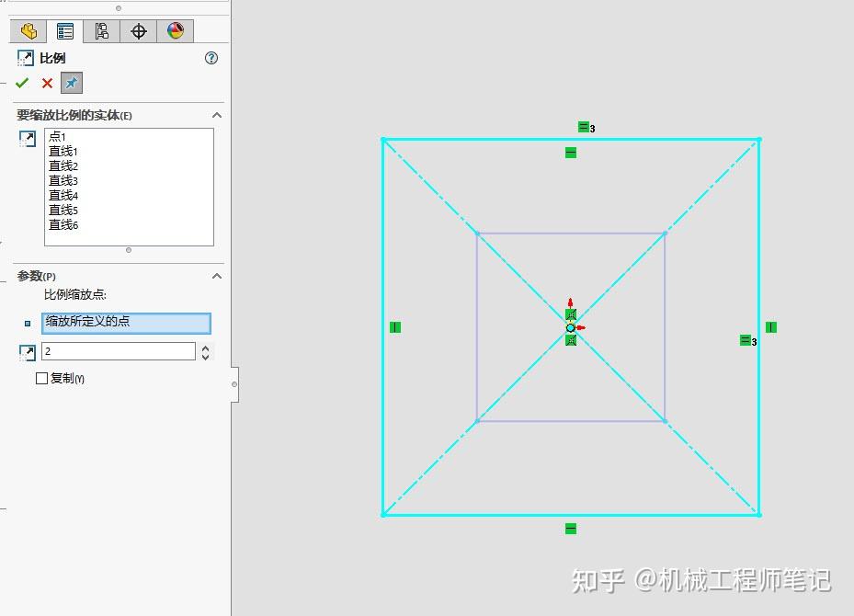Click equal relation icon above top edge
The image size is (854, 616).
(584, 127)
